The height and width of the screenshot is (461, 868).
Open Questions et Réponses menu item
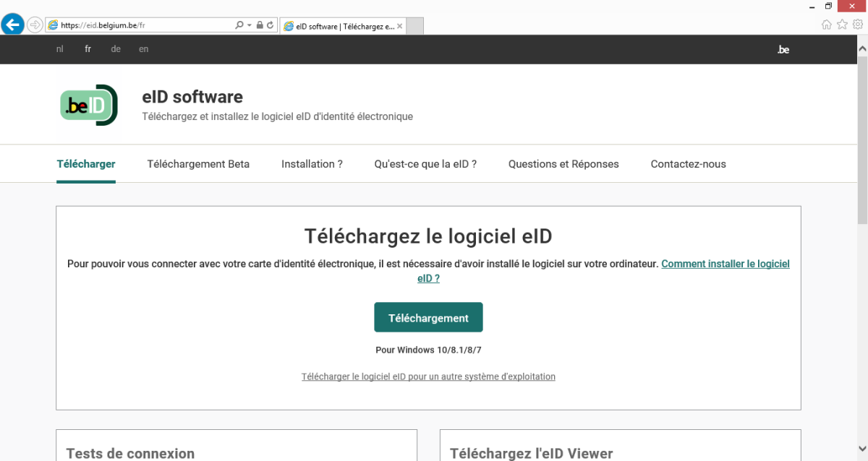pos(563,164)
